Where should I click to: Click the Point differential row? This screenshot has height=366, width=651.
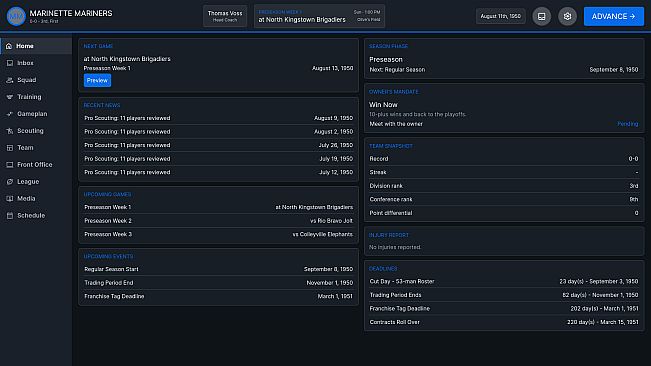[x=504, y=213]
